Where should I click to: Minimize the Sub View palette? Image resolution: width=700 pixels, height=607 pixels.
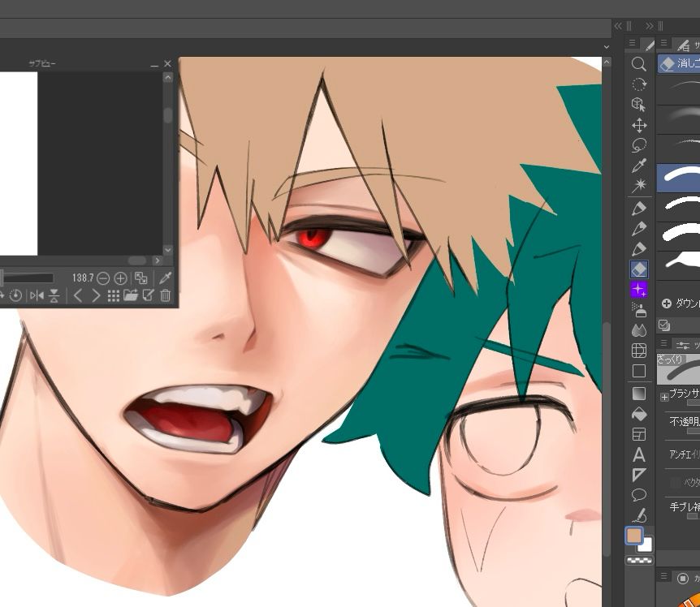tap(154, 65)
